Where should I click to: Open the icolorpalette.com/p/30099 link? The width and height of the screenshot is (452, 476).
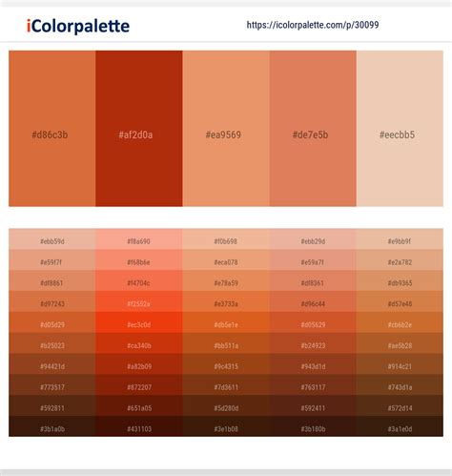pos(313,25)
